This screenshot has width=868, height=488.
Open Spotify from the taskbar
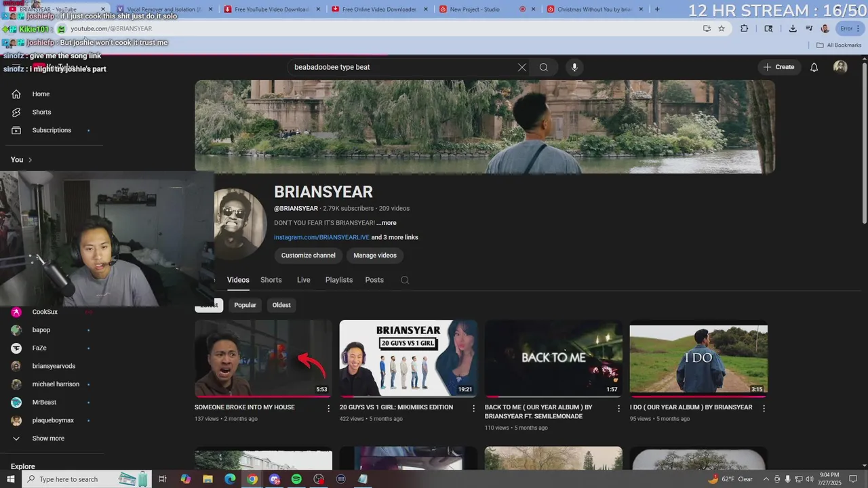pyautogui.click(x=296, y=479)
